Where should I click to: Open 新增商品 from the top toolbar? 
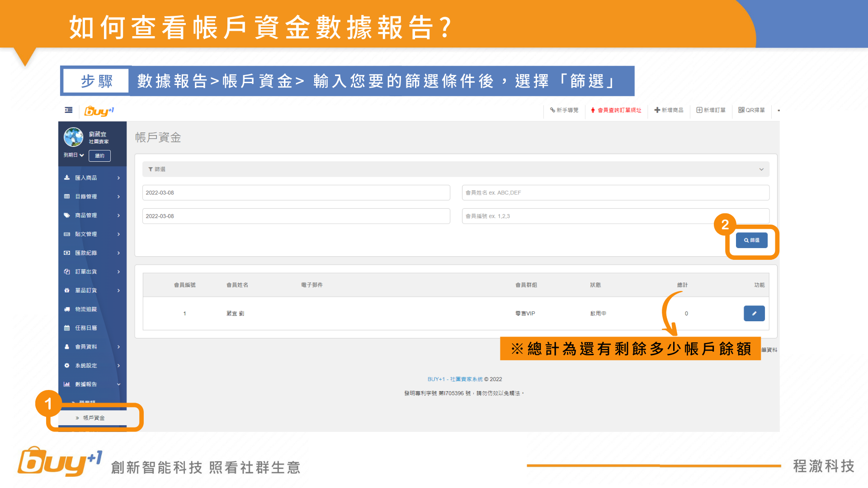click(669, 110)
